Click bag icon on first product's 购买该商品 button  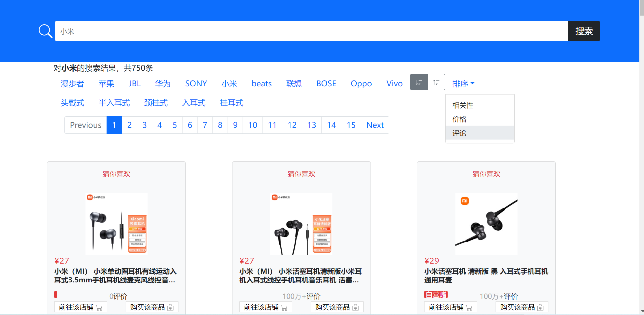tap(171, 307)
